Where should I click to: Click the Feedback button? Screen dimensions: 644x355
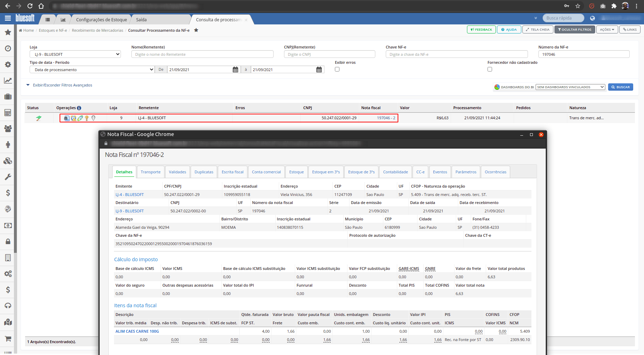(x=481, y=30)
